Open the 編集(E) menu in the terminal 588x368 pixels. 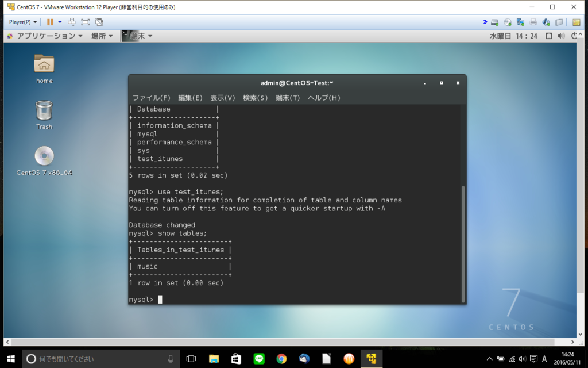pyautogui.click(x=190, y=98)
